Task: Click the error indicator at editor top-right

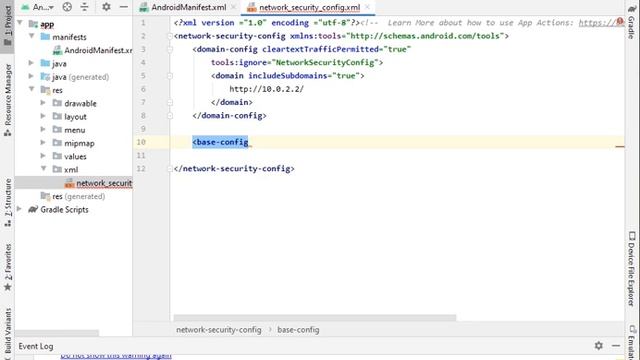Action: pos(620,21)
